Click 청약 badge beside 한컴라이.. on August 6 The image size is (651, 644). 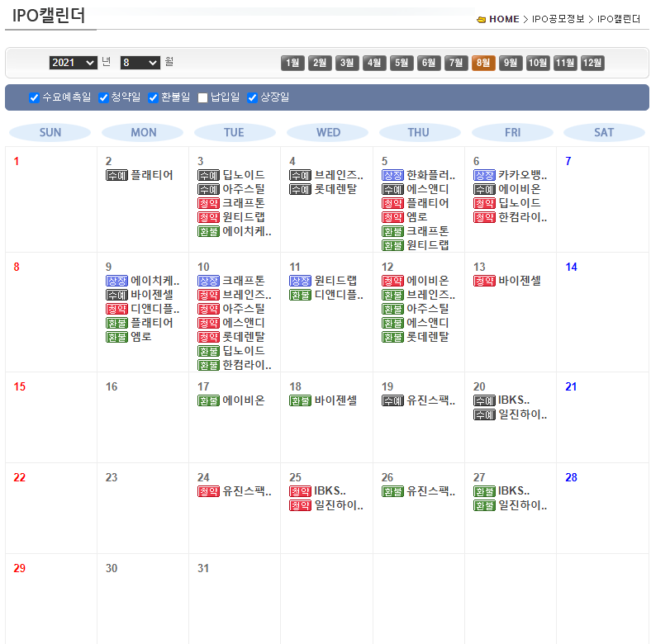[x=484, y=217]
